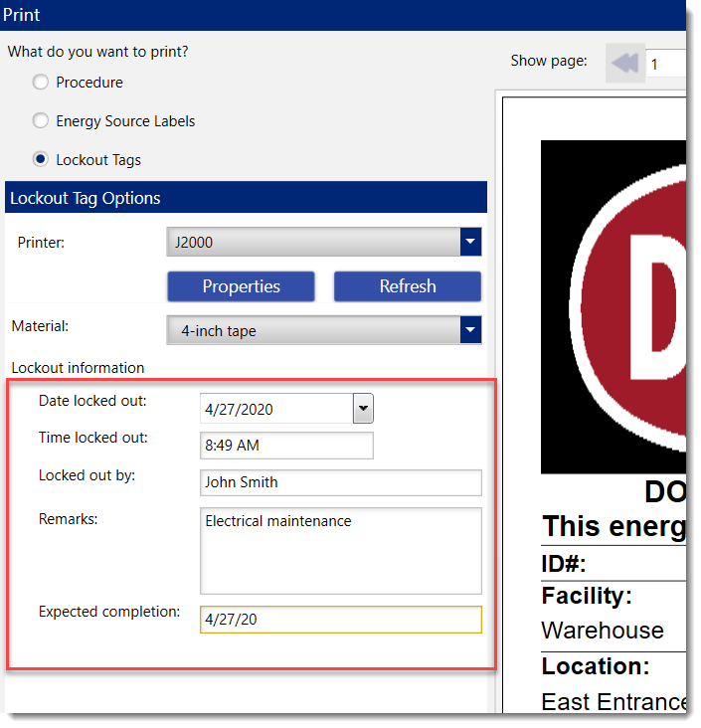701x728 pixels.
Task: Click the 'Material:' label
Action: click(40, 326)
